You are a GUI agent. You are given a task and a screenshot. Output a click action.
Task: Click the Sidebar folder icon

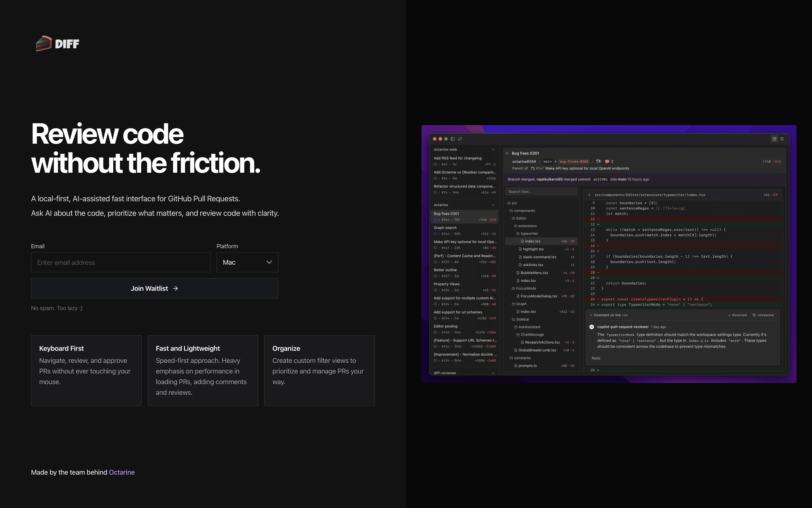pos(513,320)
